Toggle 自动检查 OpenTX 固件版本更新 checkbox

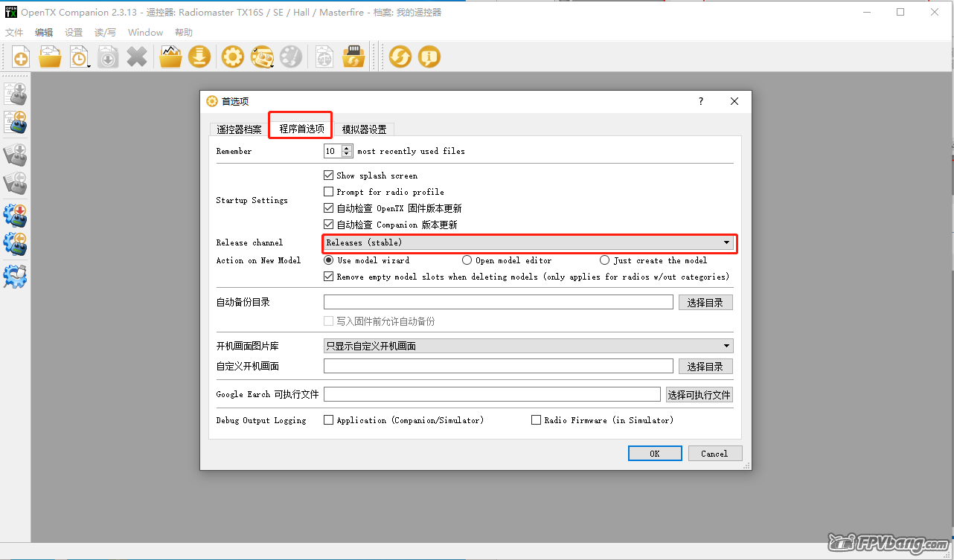tap(328, 208)
